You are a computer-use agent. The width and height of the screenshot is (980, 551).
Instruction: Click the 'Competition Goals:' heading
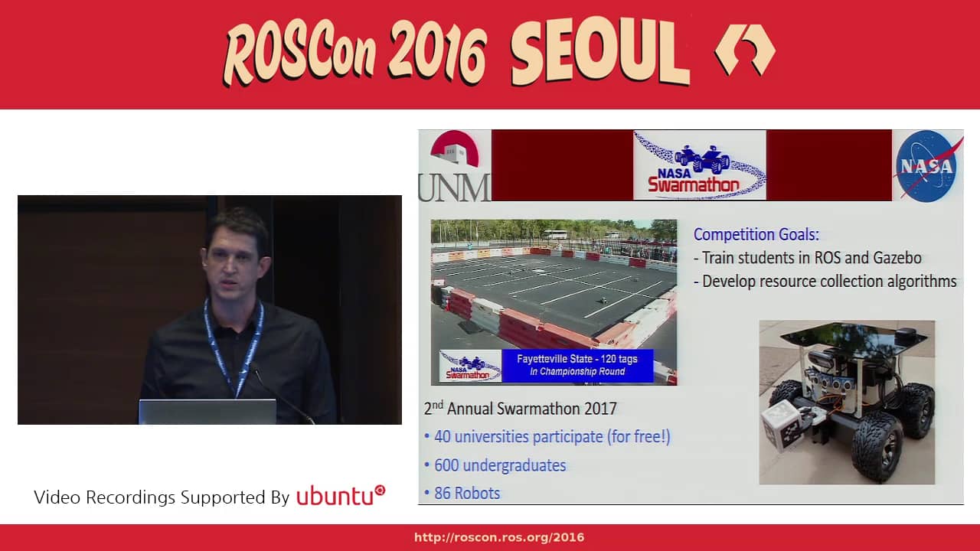tap(756, 235)
